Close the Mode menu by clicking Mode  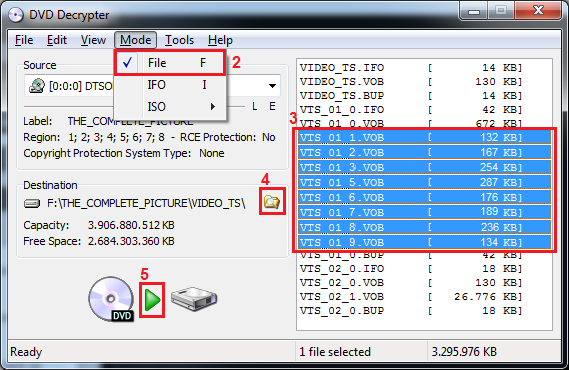[x=135, y=40]
